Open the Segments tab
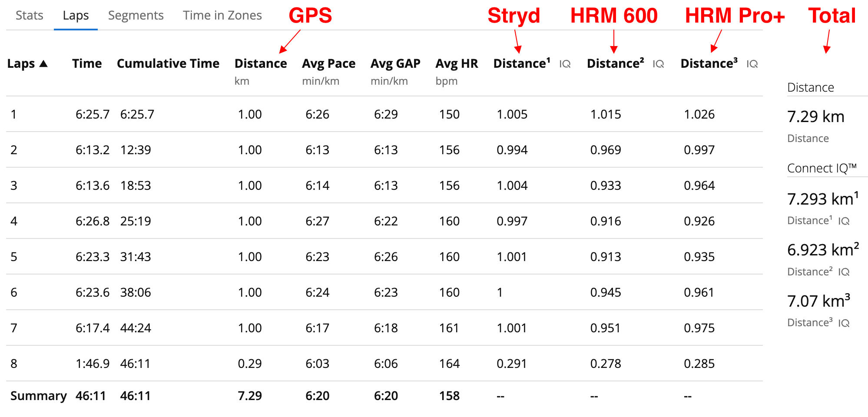868x417 pixels. pos(136,15)
